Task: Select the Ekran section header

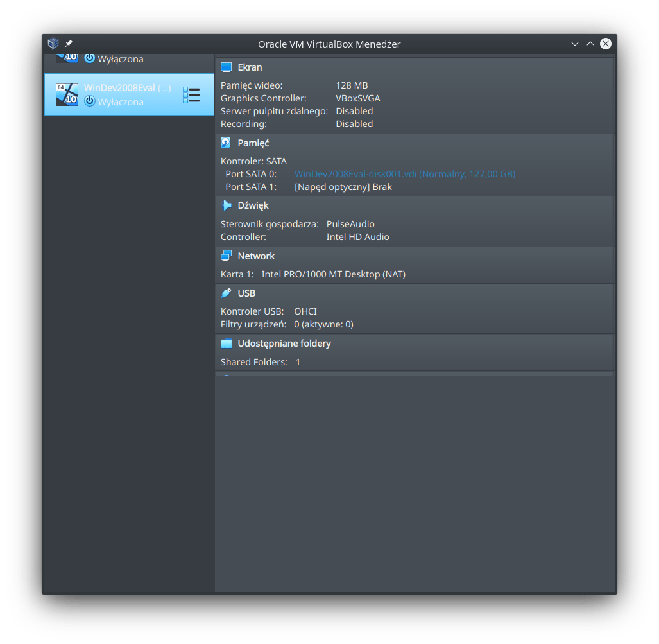Action: coord(250,67)
